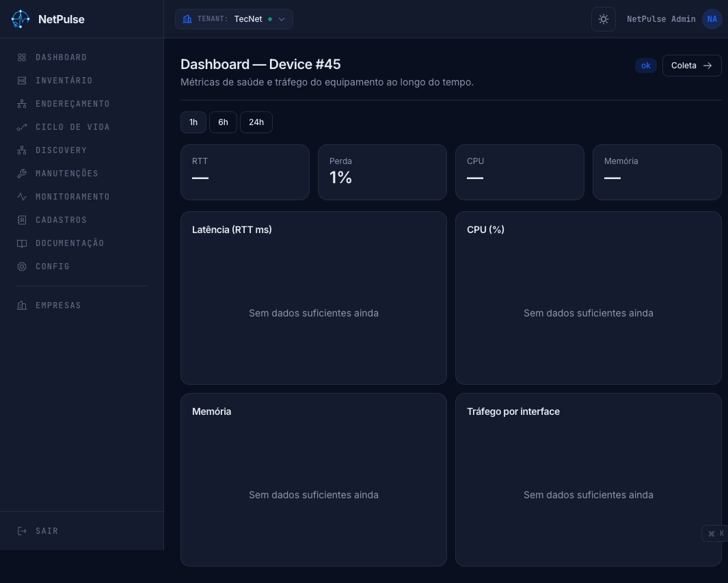The height and width of the screenshot is (583, 728).
Task: Click the Métricas de saúde subtitle text
Action: [x=327, y=82]
